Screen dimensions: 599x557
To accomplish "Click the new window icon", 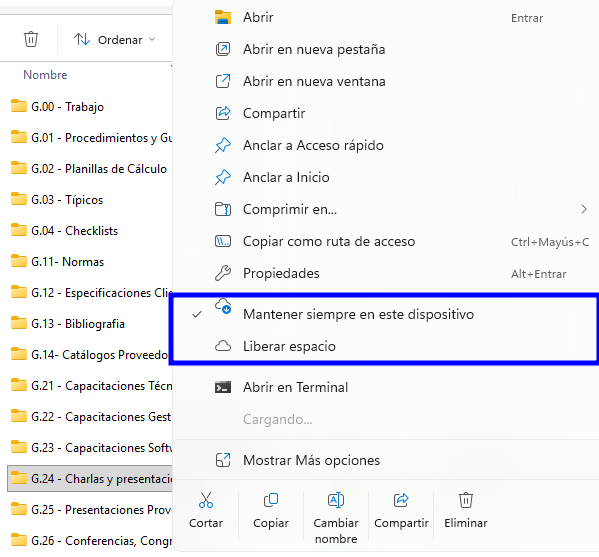I will click(x=223, y=81).
